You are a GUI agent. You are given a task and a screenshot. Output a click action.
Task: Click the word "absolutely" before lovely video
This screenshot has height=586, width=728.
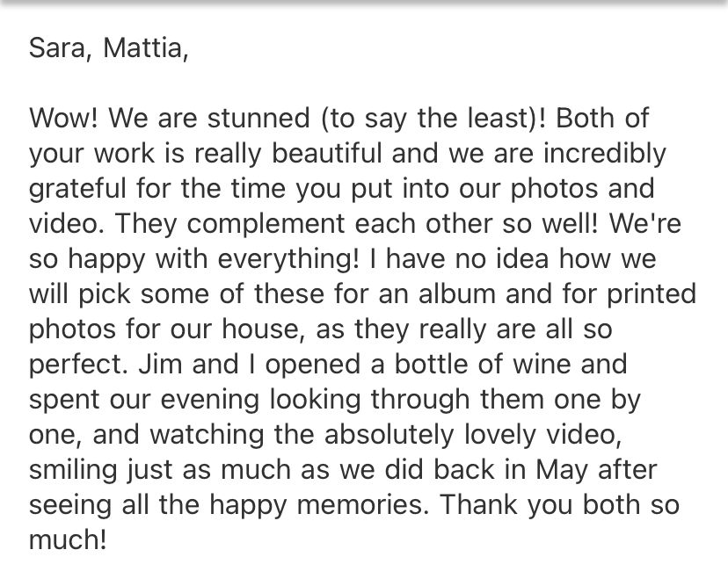(389, 436)
